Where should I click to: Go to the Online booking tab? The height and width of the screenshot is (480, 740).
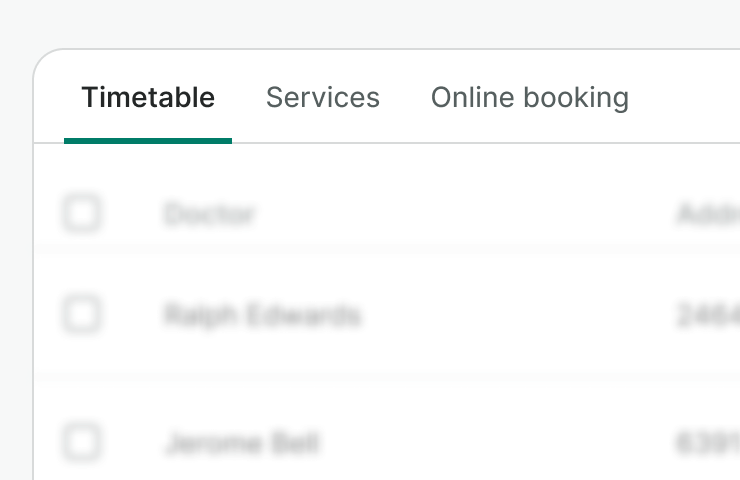pyautogui.click(x=529, y=98)
